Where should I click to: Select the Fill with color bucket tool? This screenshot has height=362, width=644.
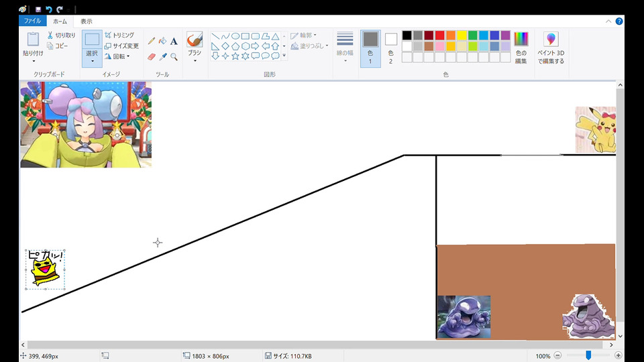pos(162,41)
